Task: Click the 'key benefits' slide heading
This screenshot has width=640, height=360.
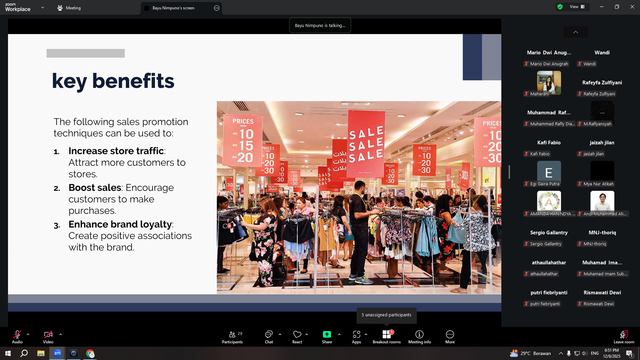Action: pos(113,81)
